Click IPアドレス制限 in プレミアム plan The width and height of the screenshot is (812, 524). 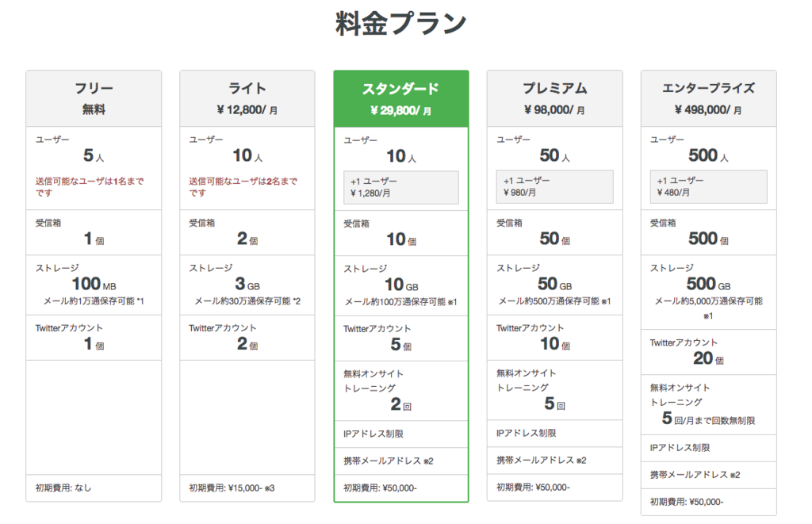pyautogui.click(x=527, y=434)
